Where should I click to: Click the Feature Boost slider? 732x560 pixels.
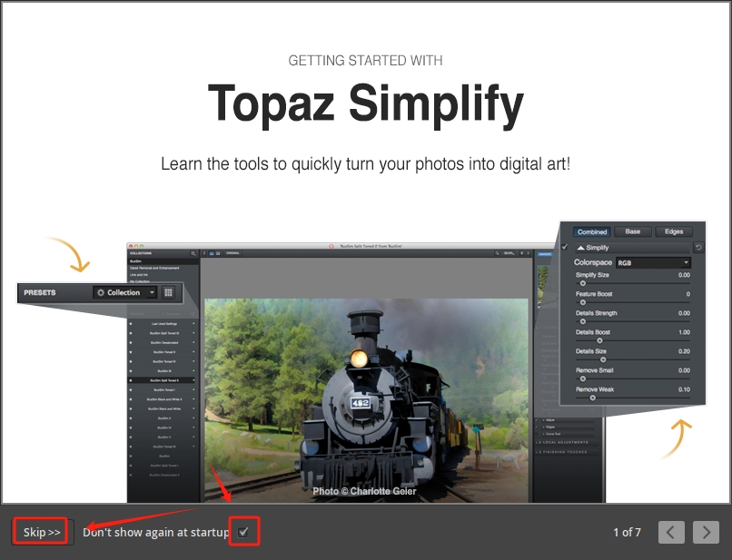[633, 302]
